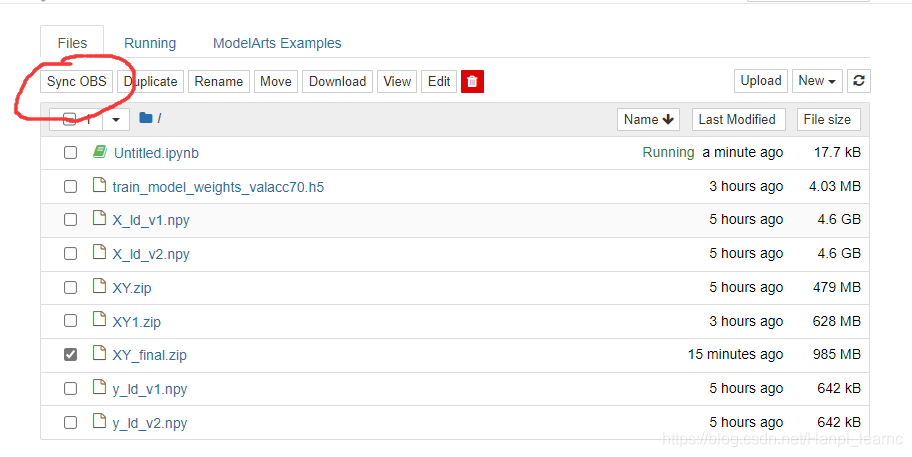Uncheck the XY_final.zip checkbox
The image size is (912, 457).
point(70,355)
